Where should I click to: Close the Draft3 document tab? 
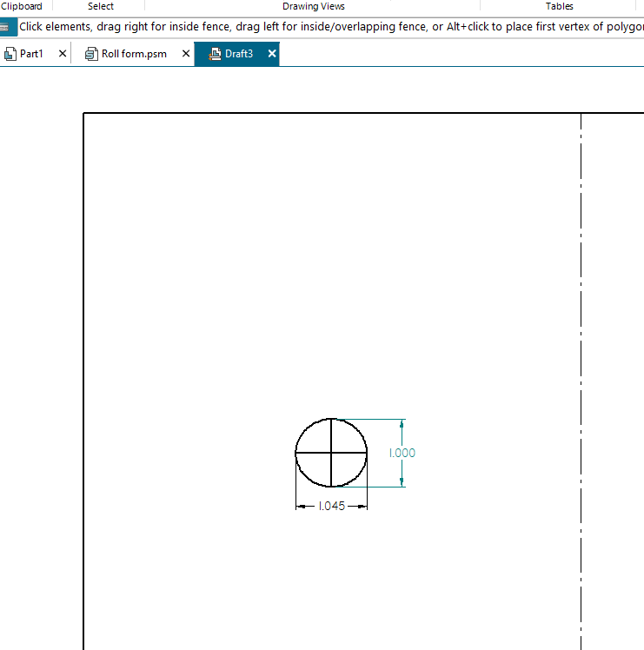click(x=272, y=54)
